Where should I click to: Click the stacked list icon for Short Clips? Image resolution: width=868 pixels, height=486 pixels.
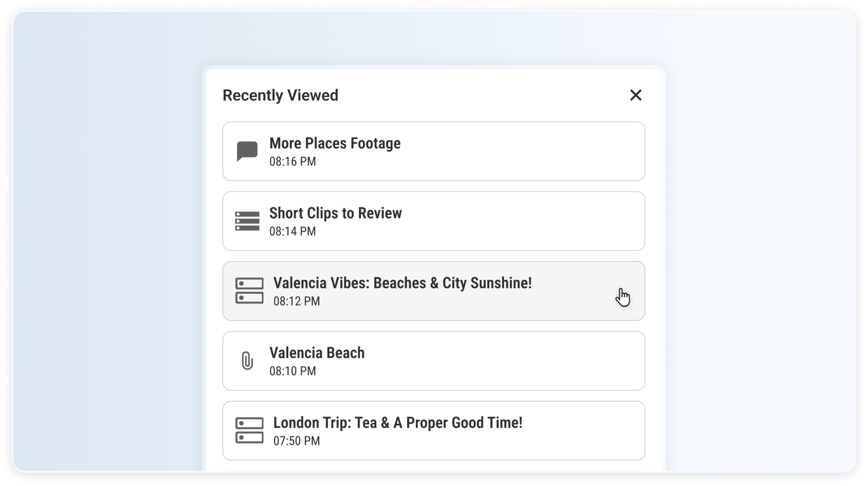(x=247, y=221)
